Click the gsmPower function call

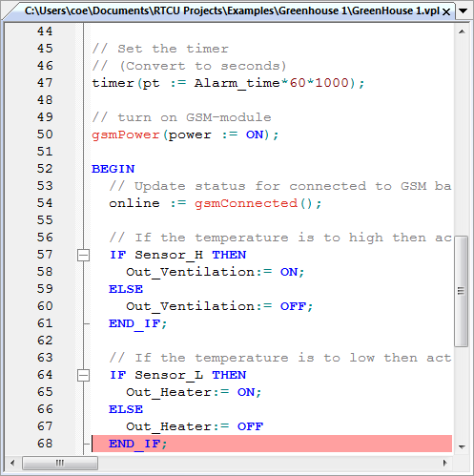click(x=126, y=135)
